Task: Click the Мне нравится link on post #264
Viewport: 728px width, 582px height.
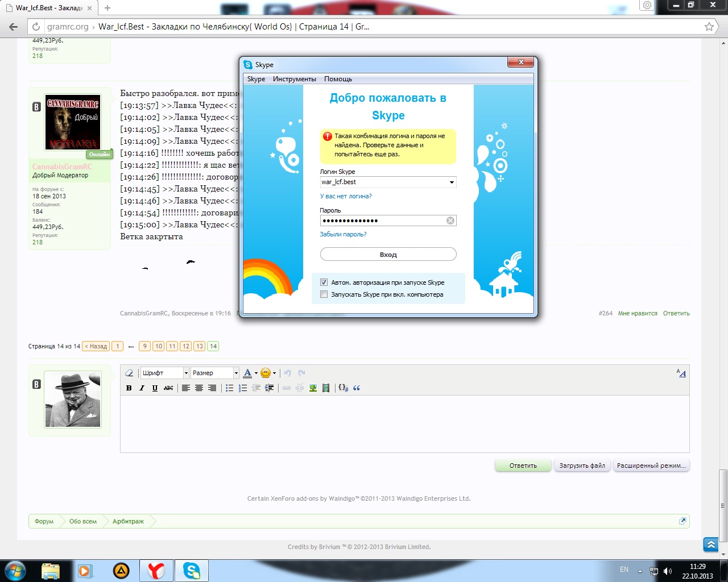Action: click(638, 313)
